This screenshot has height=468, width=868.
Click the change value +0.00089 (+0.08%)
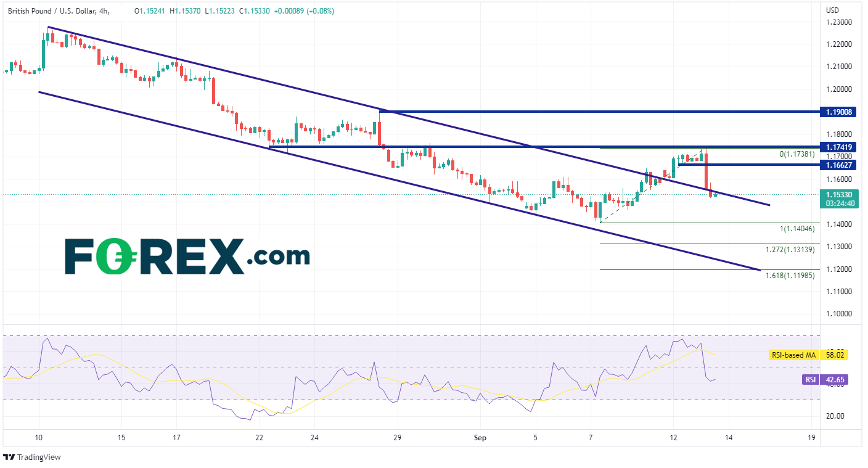(305, 11)
